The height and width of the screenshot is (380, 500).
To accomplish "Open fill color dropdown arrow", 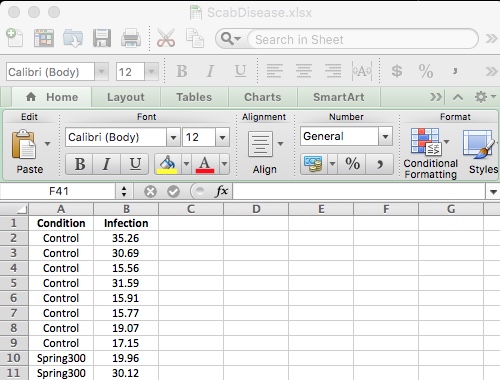I will (186, 164).
